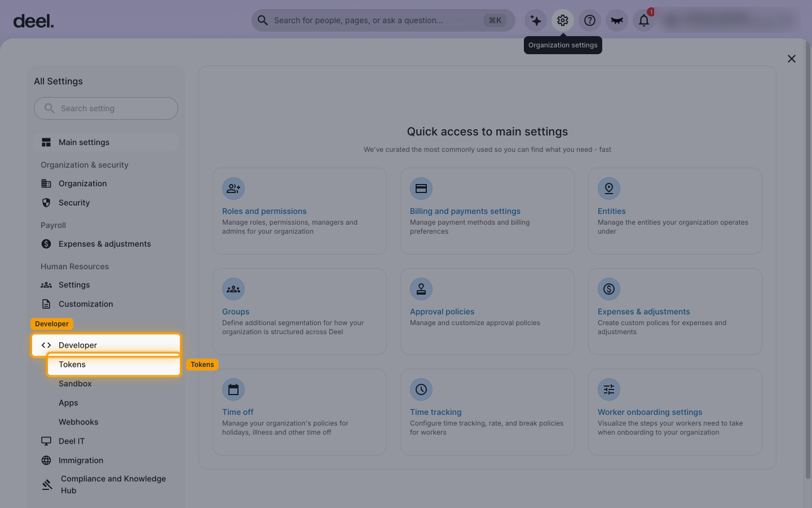Open Time off link
The width and height of the screenshot is (812, 508).
[x=238, y=412]
